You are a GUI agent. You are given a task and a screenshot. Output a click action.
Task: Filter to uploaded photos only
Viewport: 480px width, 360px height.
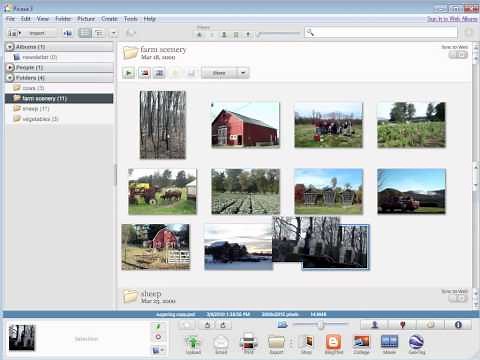211,34
